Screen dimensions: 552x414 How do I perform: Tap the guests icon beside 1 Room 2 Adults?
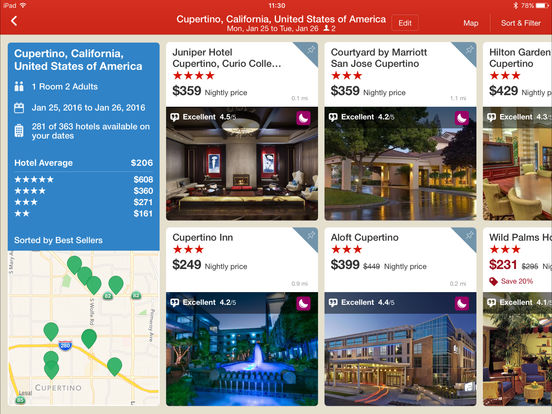tap(19, 87)
